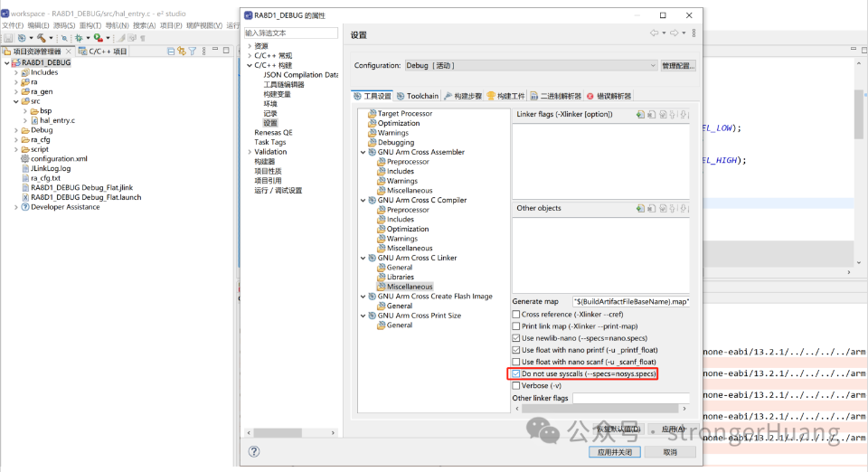Enable Use float with nano scanf checkbox
This screenshot has height=472, width=868.
pos(516,362)
